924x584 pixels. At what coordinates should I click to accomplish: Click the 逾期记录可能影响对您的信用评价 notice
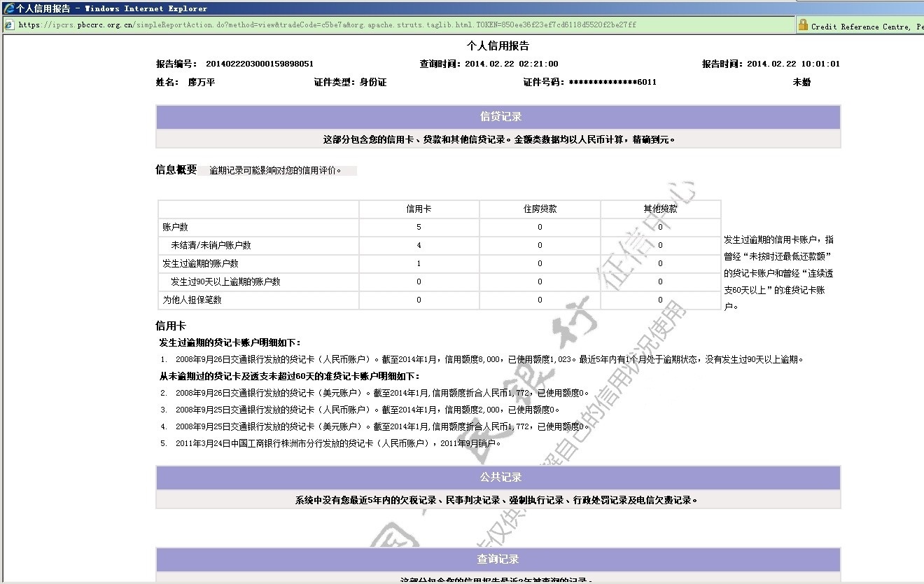[276, 170]
